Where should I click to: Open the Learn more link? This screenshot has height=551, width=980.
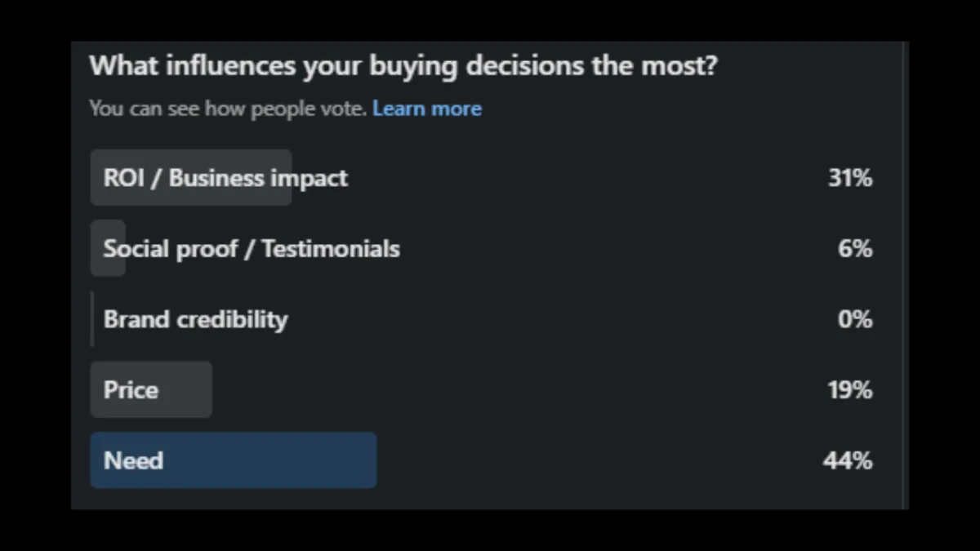point(427,109)
